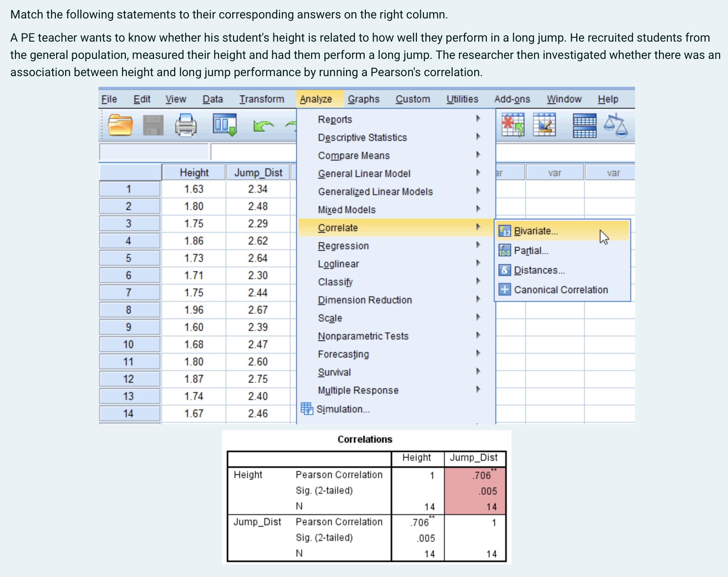The width and height of the screenshot is (728, 577).
Task: Click Jump_Dist cell value 2.75
Action: point(258,379)
